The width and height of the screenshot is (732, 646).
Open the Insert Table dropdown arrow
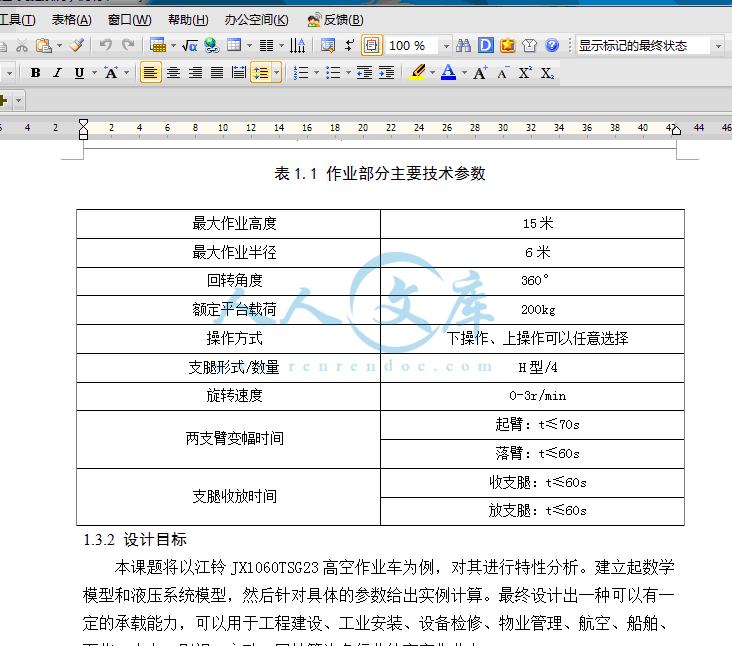point(174,46)
